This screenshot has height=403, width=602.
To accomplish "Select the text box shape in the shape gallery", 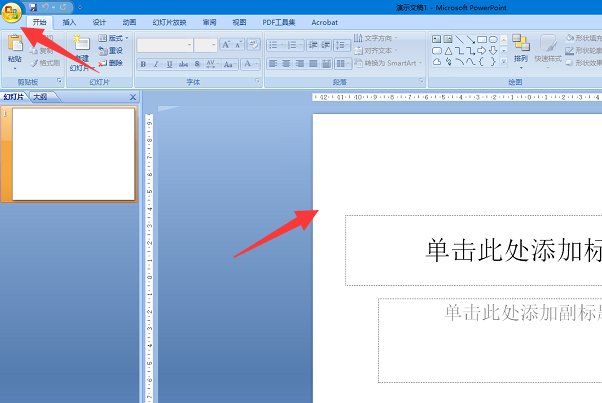I will tap(437, 39).
